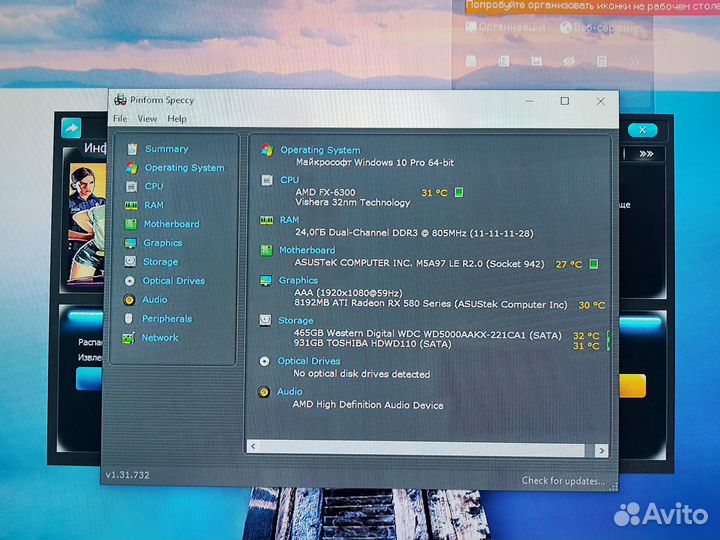Click the Audio heading link in summary
Viewport: 720px width, 540px height.
(290, 392)
